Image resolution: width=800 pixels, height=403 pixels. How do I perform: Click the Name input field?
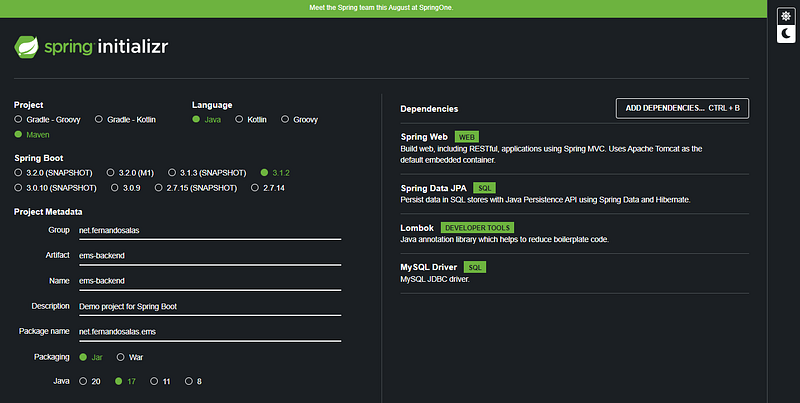click(x=210, y=282)
